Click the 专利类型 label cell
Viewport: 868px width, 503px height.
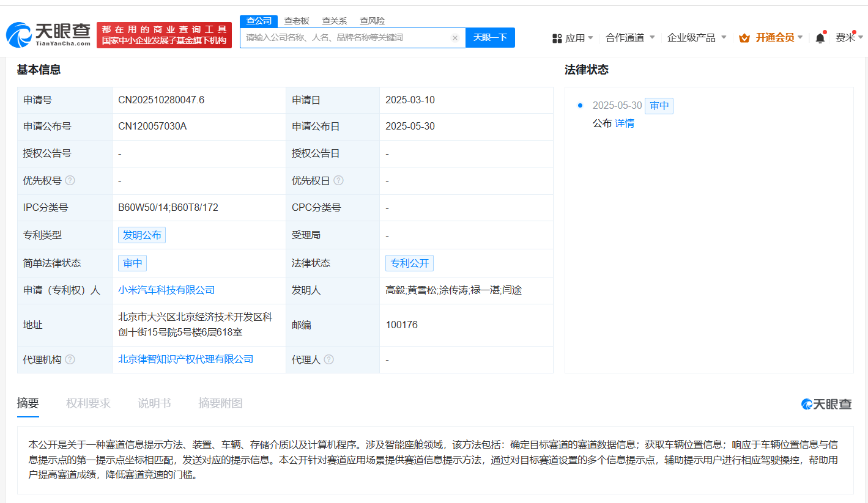point(65,235)
